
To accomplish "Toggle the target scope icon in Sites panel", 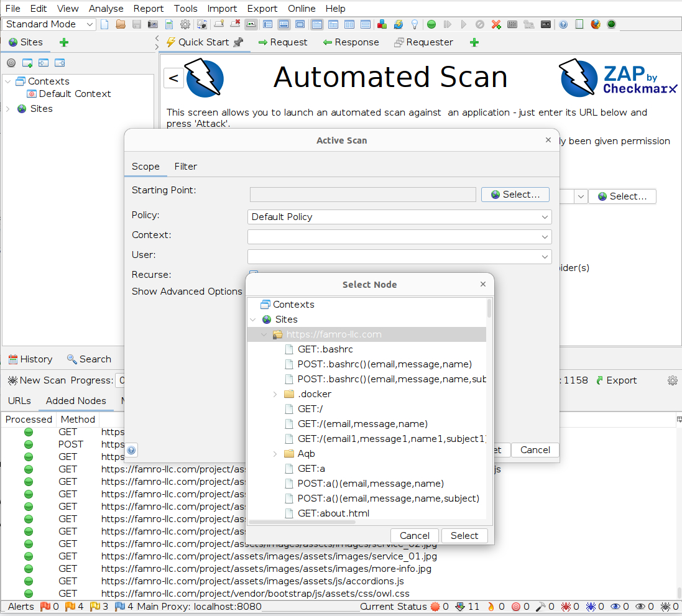I will 11,63.
